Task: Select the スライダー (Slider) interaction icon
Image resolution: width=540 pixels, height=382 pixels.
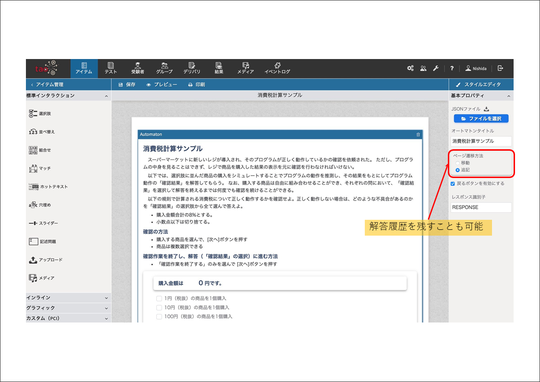Action: 33,223
